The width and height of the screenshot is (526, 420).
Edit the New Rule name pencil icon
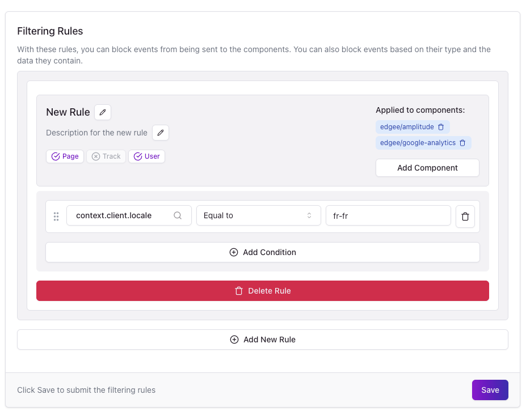(x=103, y=112)
